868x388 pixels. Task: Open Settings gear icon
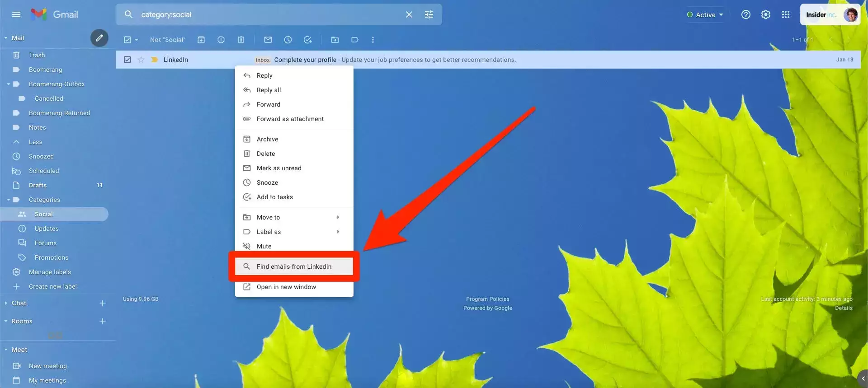click(x=766, y=14)
